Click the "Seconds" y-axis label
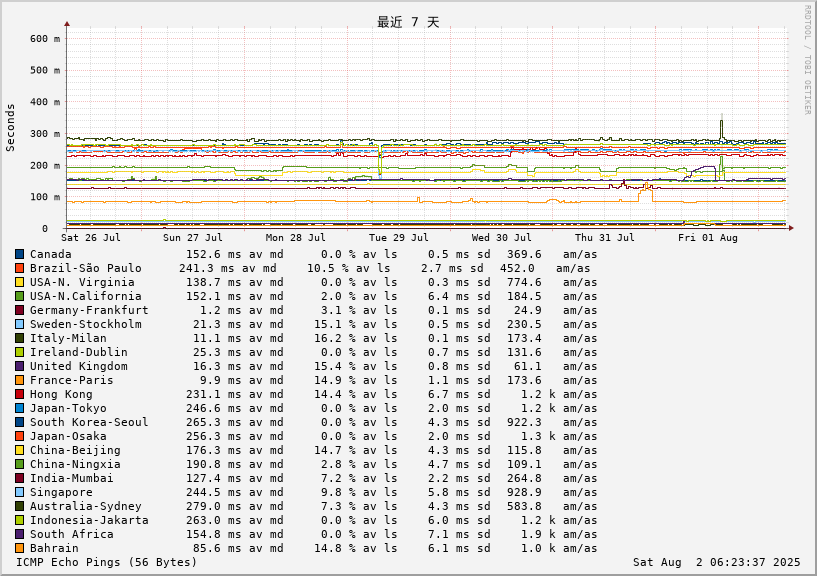Viewport: 817px width, 576px height. [x=10, y=128]
